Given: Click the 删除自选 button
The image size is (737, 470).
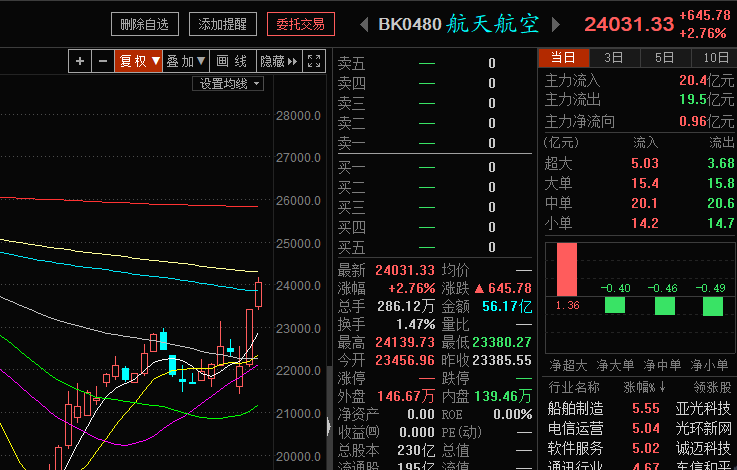Looking at the screenshot, I should point(145,24).
